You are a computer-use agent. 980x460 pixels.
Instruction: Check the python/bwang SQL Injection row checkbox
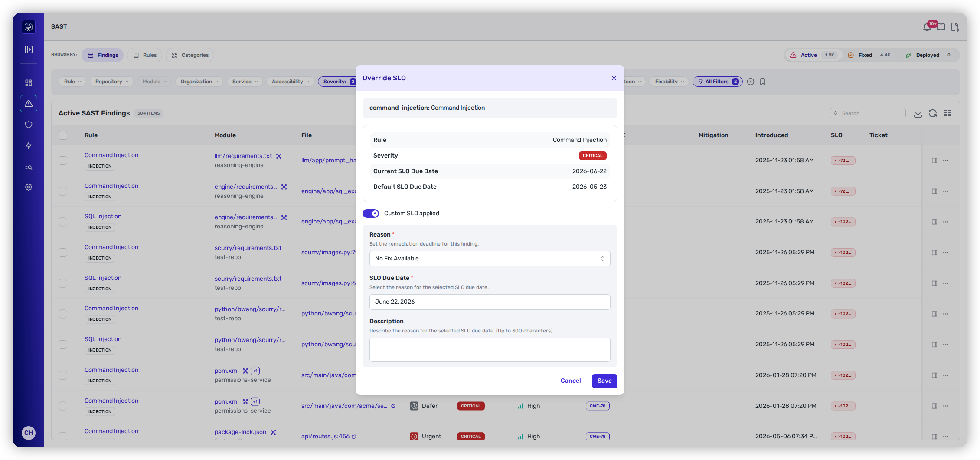(x=63, y=345)
